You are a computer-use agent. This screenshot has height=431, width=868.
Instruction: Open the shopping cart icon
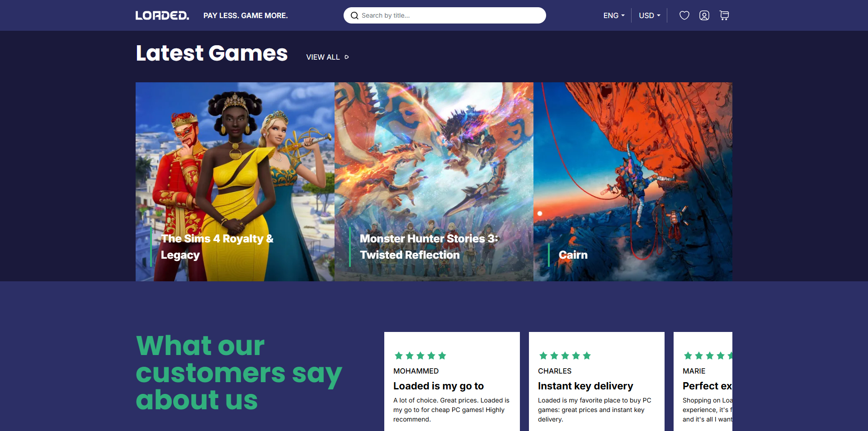click(x=724, y=15)
